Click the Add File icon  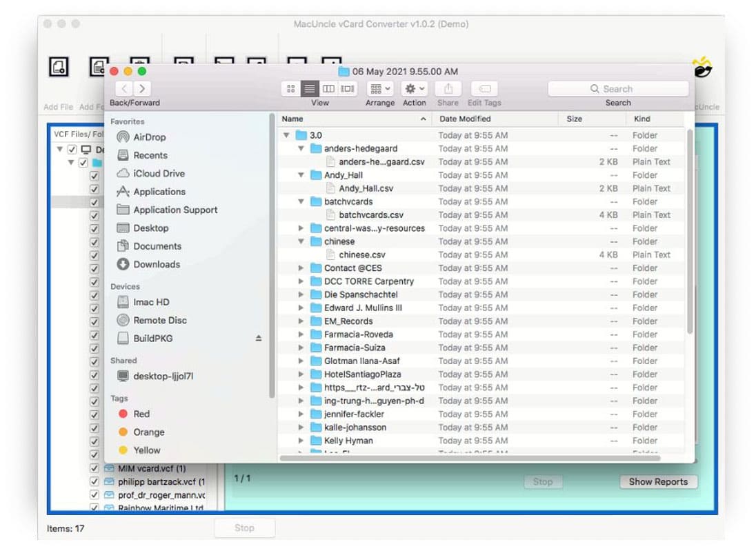(59, 67)
